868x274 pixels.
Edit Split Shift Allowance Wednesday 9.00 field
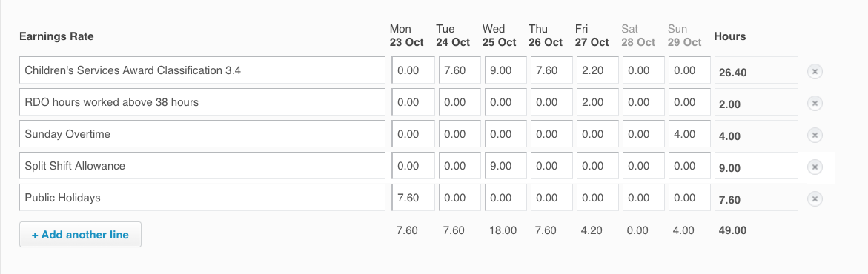506,166
